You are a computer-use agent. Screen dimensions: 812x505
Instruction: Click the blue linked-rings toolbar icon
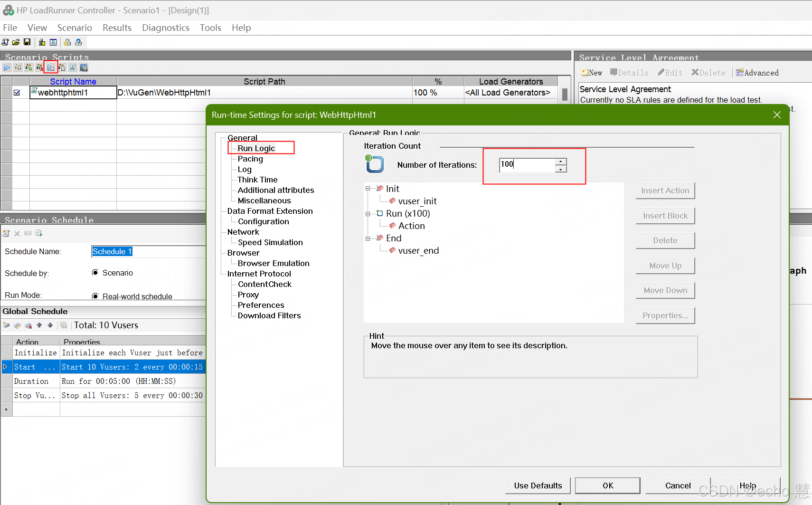(x=79, y=42)
